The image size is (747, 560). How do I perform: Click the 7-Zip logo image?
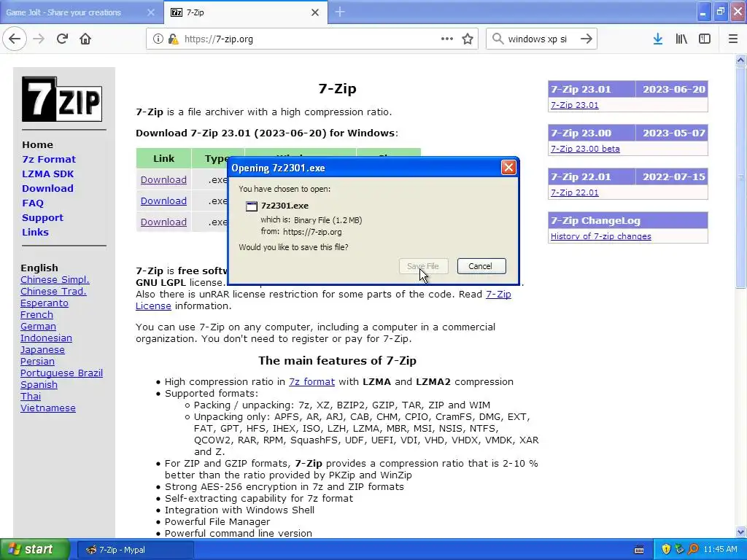pos(62,99)
